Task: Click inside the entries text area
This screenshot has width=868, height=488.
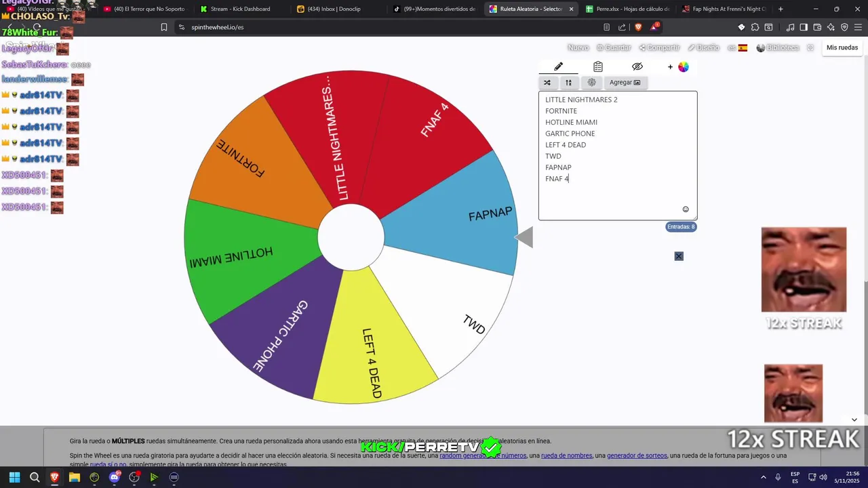Action: [618, 155]
